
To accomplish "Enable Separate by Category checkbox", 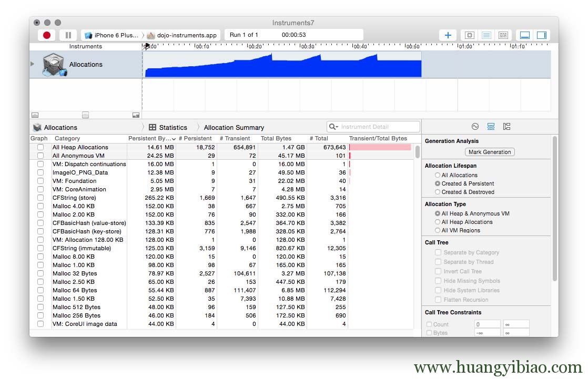I will 438,252.
